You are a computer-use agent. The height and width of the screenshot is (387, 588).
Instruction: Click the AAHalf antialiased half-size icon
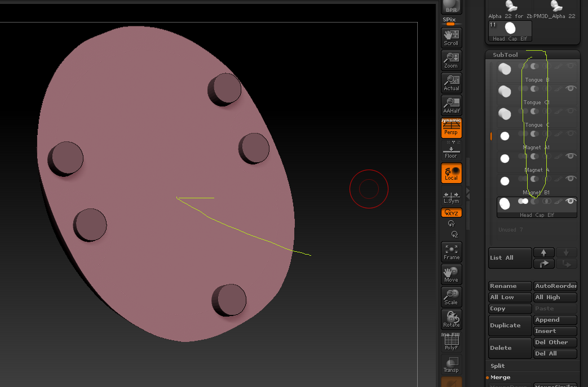tap(451, 105)
